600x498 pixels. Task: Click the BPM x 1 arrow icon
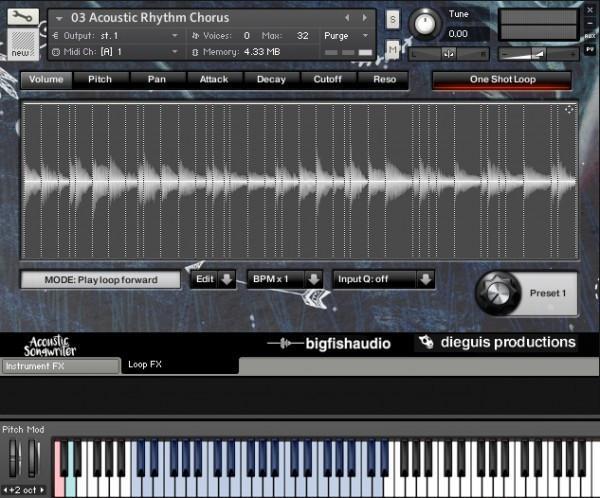(x=314, y=279)
